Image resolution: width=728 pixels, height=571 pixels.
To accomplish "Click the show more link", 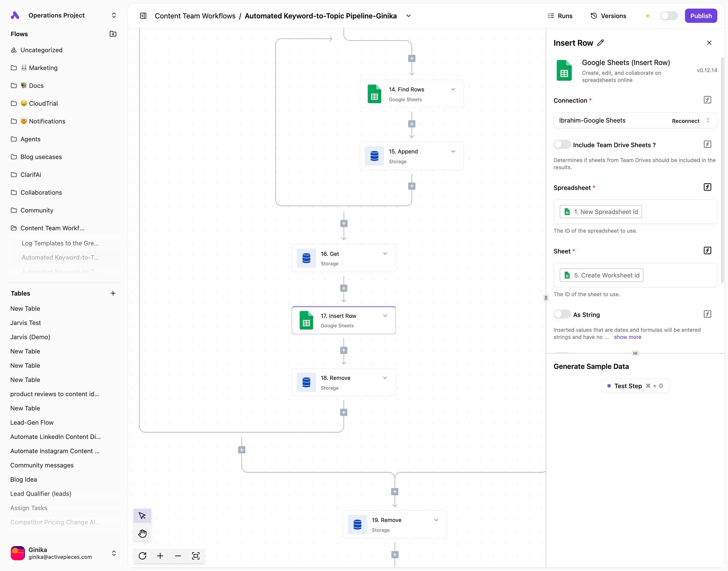I will coord(627,337).
